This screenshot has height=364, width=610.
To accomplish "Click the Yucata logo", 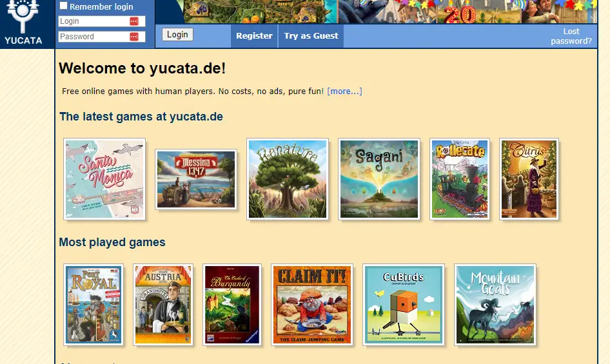I will [x=23, y=23].
